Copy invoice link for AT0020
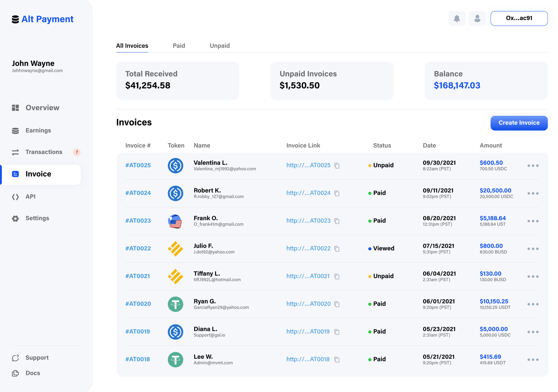Viewport: 558px width, 392px height. tap(337, 304)
